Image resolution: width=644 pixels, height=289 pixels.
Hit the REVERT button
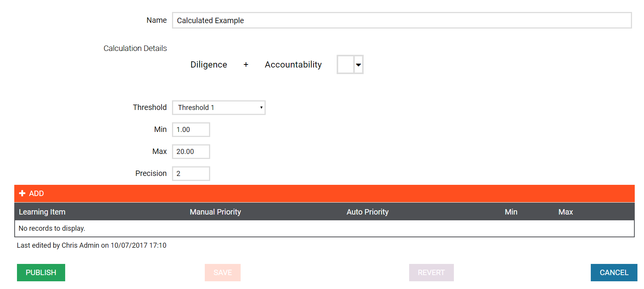point(431,272)
